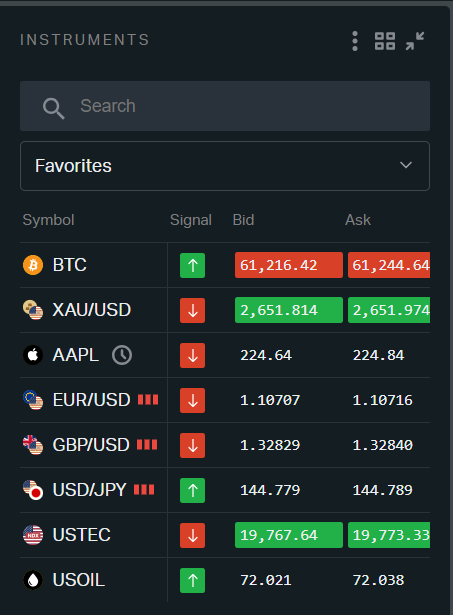Click EUR/USD red bars indicator

point(148,400)
